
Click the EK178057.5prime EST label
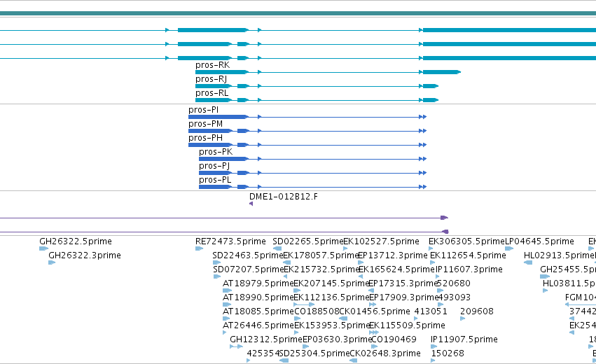[321, 255]
